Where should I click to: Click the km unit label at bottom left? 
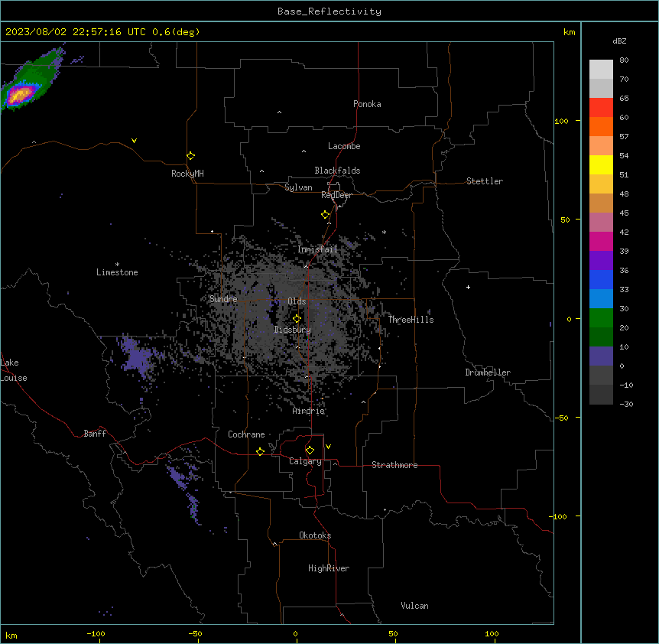pyautogui.click(x=11, y=635)
